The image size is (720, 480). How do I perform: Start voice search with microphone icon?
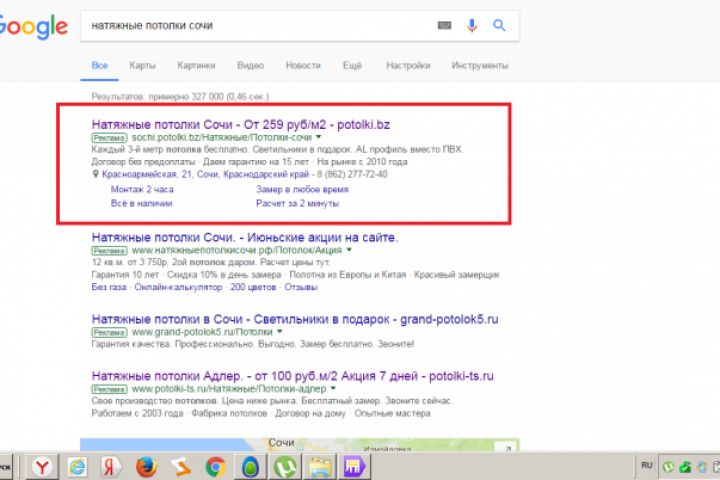[472, 25]
